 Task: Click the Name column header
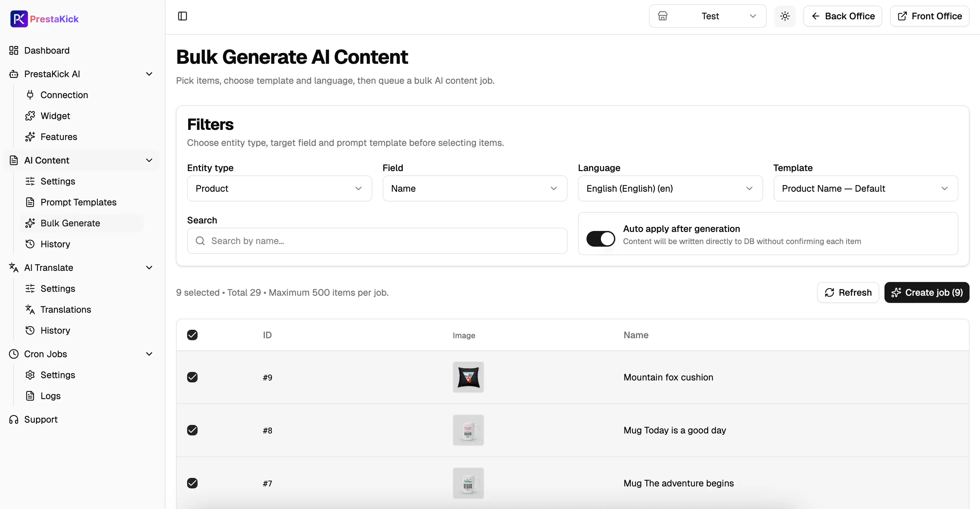636,335
